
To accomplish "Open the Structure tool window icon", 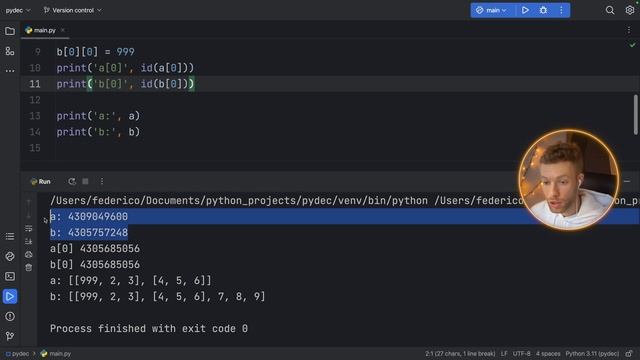I will 10,51.
